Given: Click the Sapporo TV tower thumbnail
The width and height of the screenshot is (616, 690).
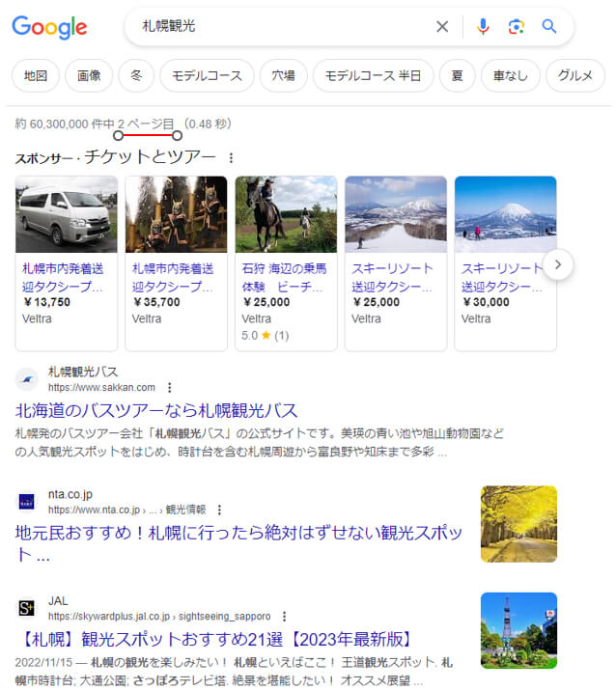Looking at the screenshot, I should pyautogui.click(x=518, y=630).
